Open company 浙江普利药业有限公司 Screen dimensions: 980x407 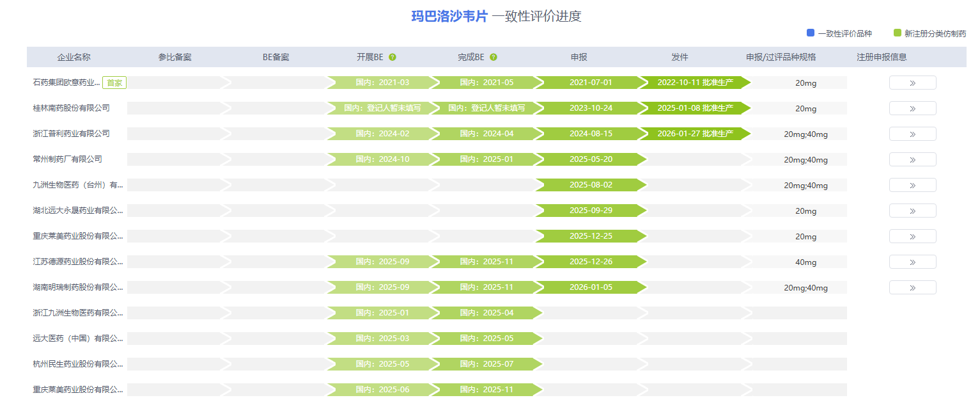click(x=72, y=134)
